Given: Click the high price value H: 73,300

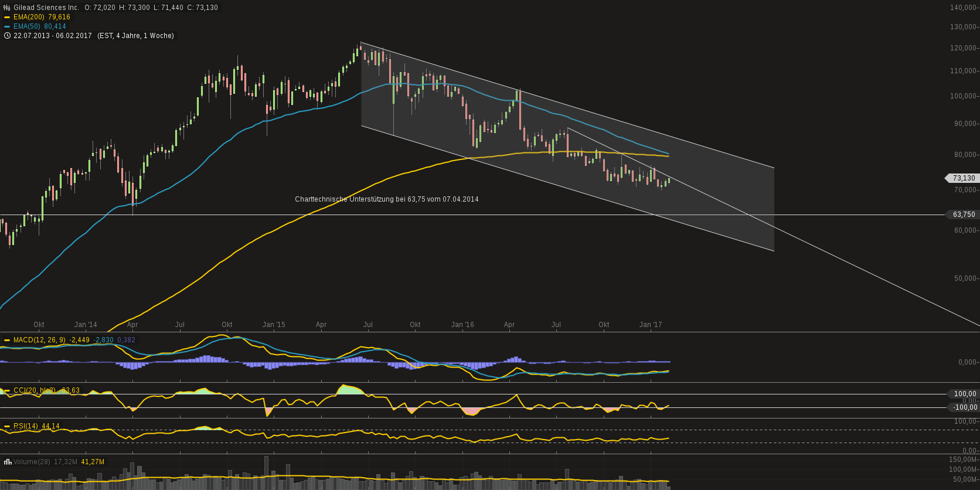Looking at the screenshot, I should 134,8.
